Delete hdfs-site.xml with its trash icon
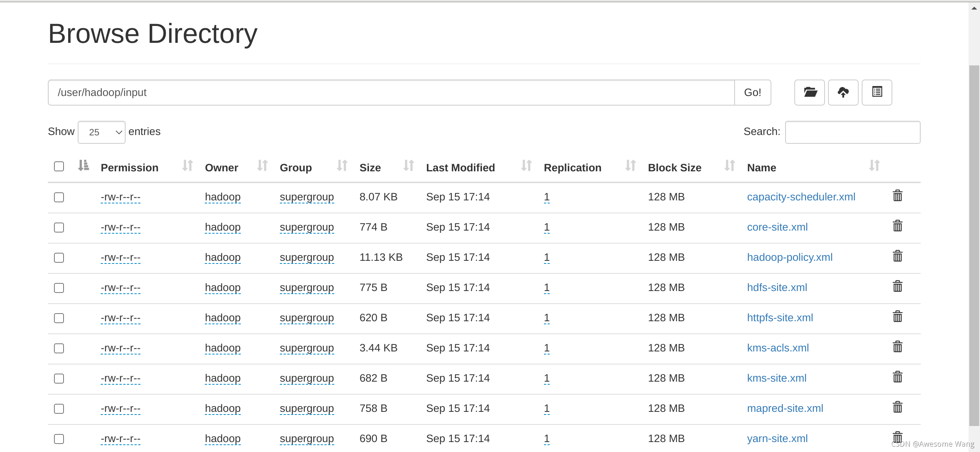This screenshot has width=980, height=452. [x=897, y=286]
